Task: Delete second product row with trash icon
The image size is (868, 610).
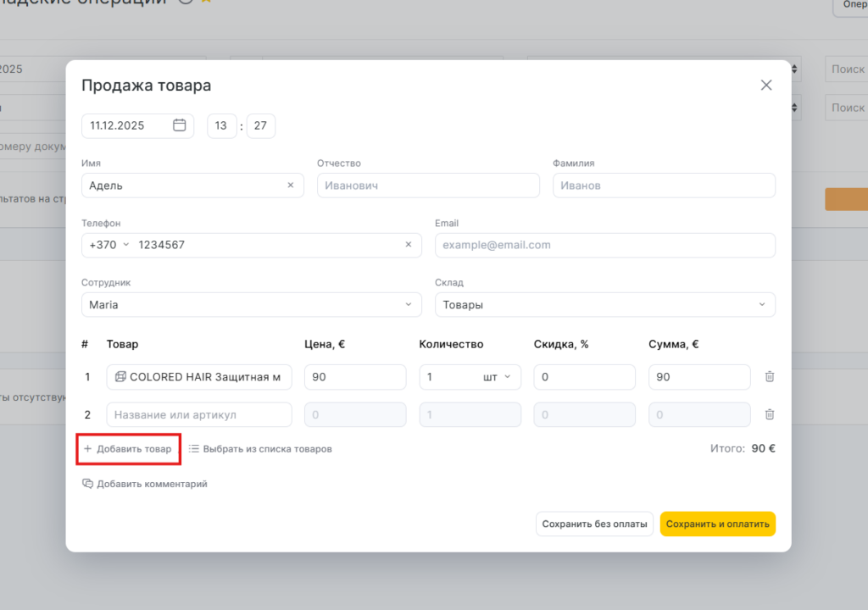Action: (x=769, y=414)
